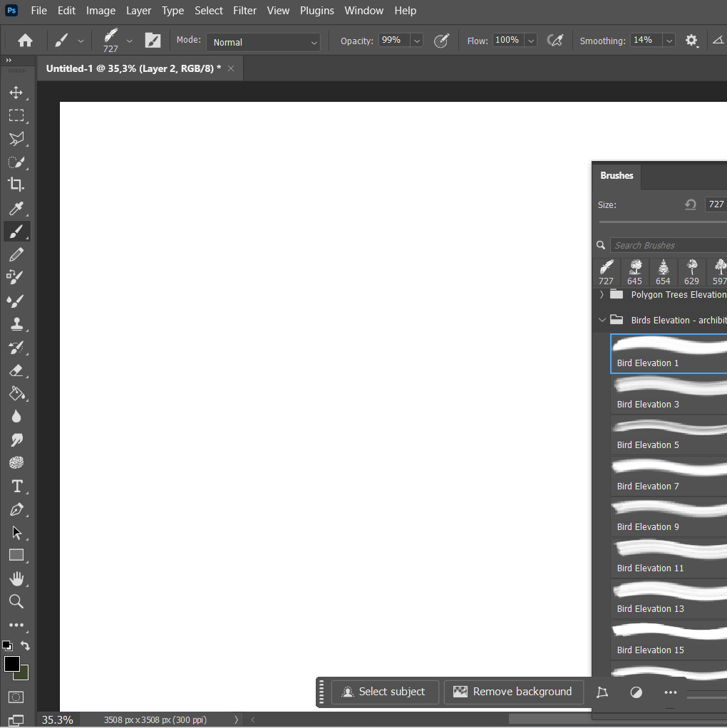Click the foreground color swatch
The width and height of the screenshot is (727, 728).
pos(12,664)
